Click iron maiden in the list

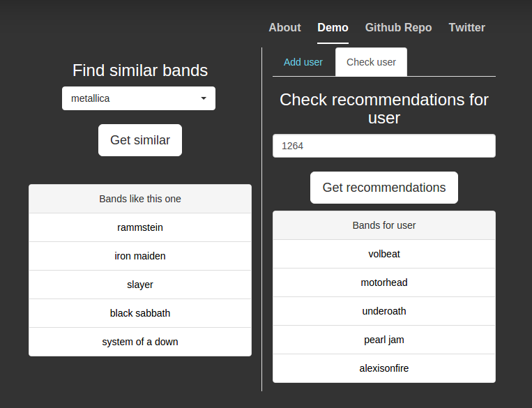[140, 256]
